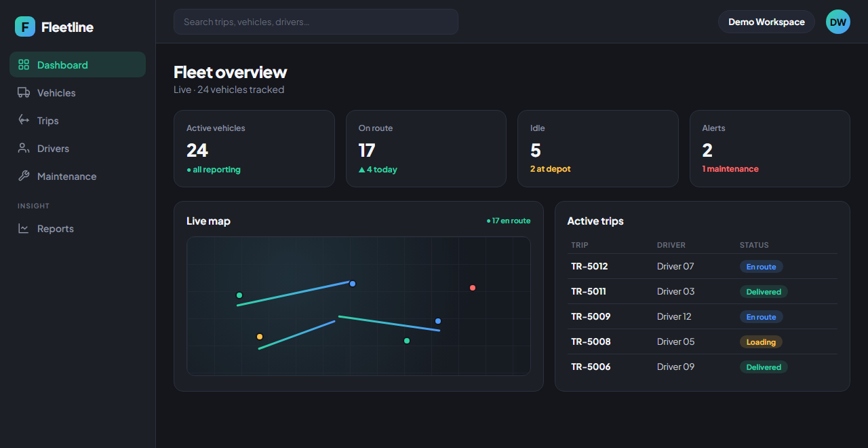Select trip TR-5008
Screen dimensions: 868x448
pyautogui.click(x=591, y=341)
